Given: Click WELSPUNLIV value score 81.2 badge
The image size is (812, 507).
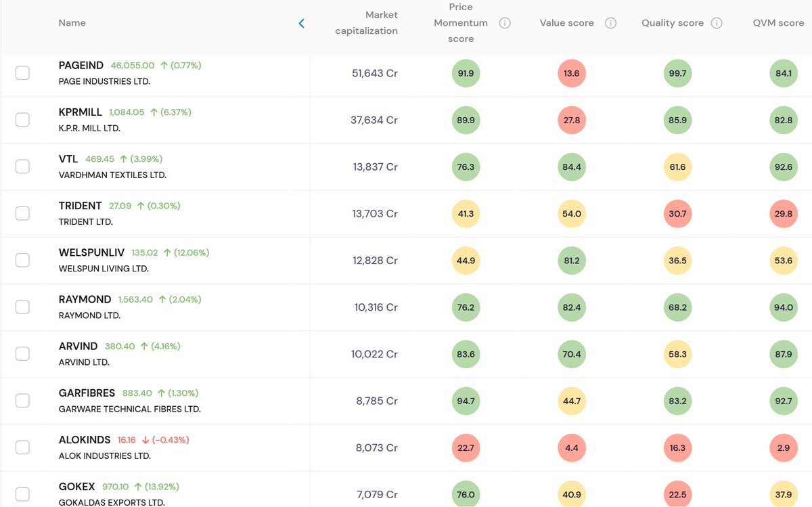Looking at the screenshot, I should pyautogui.click(x=572, y=260).
